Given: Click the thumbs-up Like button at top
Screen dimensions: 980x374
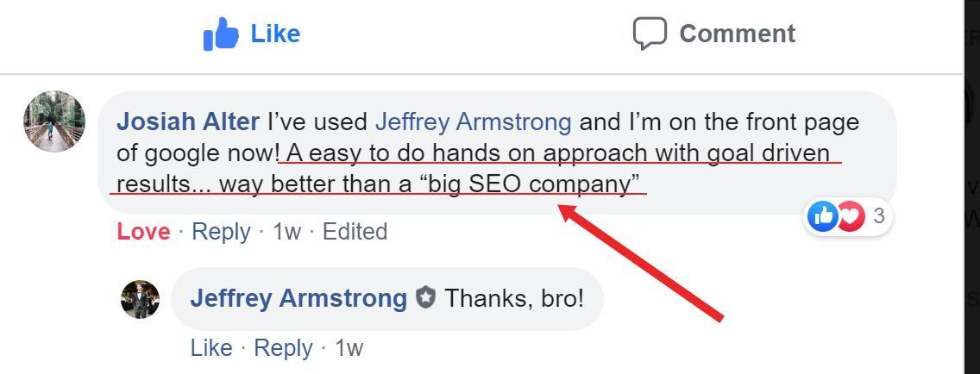Looking at the screenshot, I should [252, 34].
